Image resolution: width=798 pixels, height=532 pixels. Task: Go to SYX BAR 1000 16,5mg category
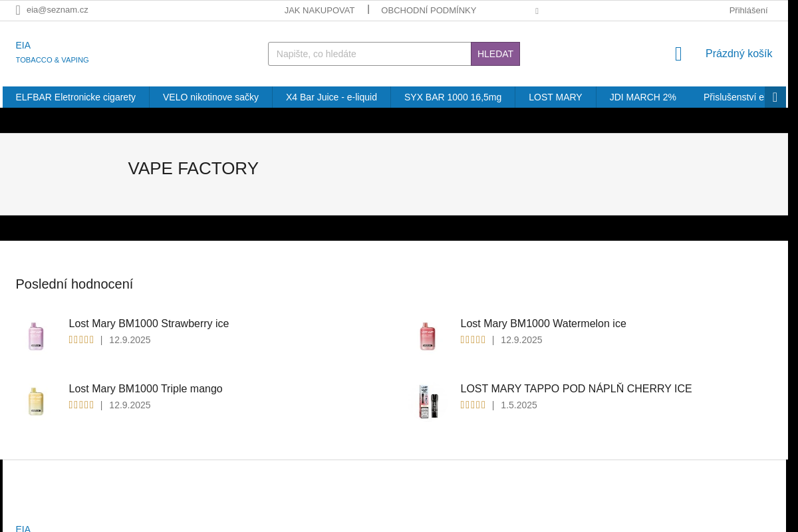tap(453, 97)
